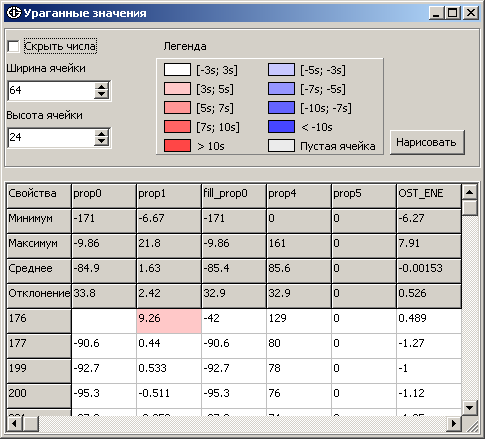Pick the < -10s dark blue swatch
The image size is (485, 439).
(281, 127)
